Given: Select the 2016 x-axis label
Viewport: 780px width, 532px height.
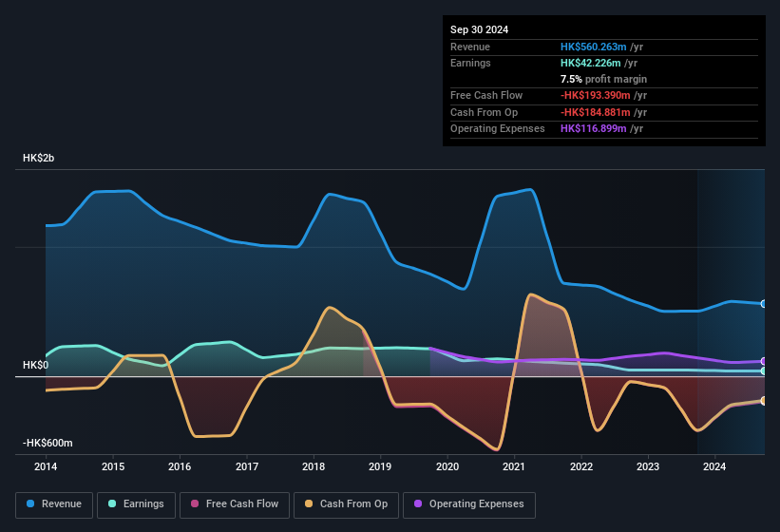Looking at the screenshot, I should 180,466.
